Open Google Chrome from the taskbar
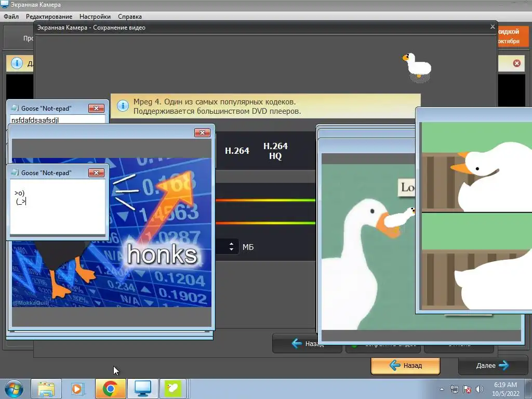532x399 pixels. click(110, 389)
